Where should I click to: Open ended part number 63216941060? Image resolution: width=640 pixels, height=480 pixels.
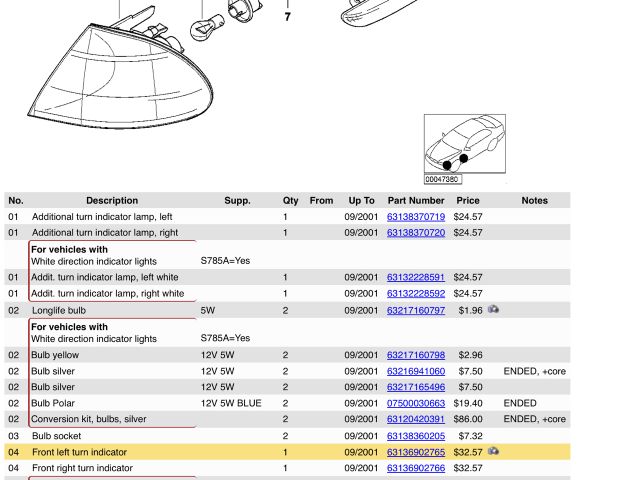(x=415, y=371)
